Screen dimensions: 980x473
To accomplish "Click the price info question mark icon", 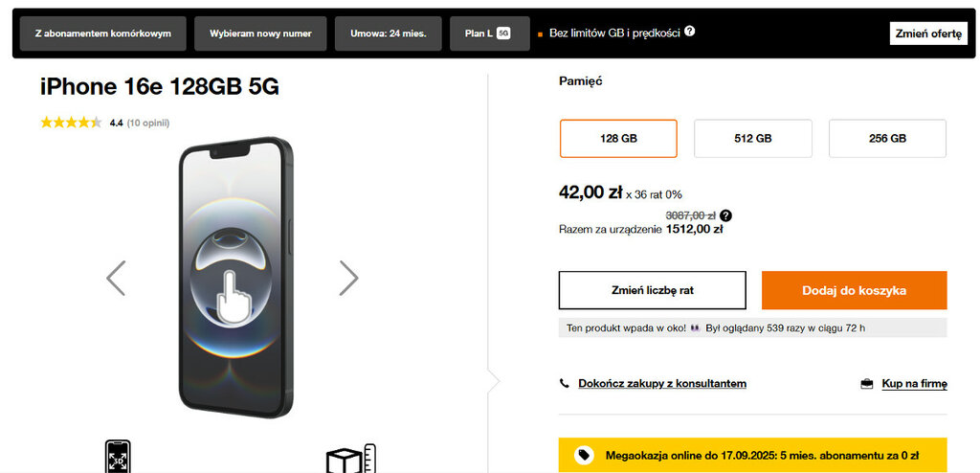I will pyautogui.click(x=725, y=215).
